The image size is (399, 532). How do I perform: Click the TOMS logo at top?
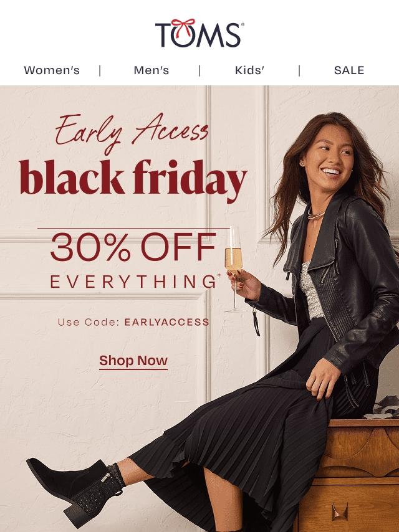coord(199,33)
